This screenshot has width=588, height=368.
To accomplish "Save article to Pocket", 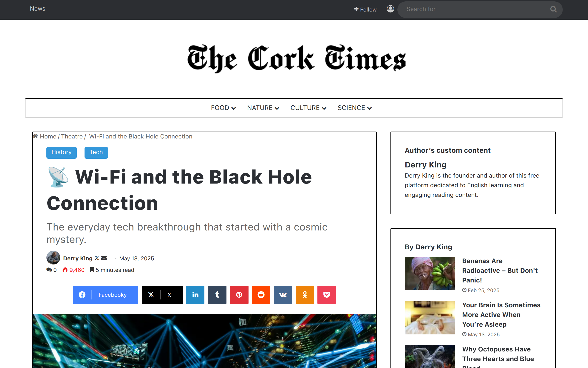I will tap(327, 295).
